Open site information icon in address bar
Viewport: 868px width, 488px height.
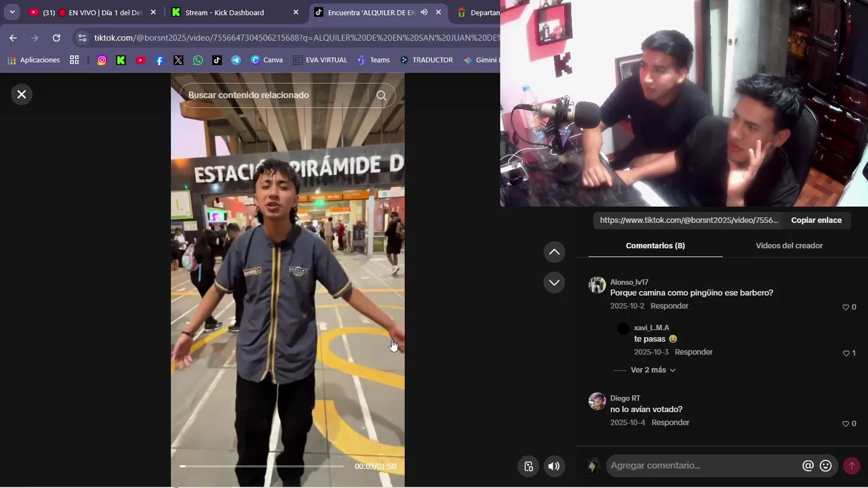[82, 38]
